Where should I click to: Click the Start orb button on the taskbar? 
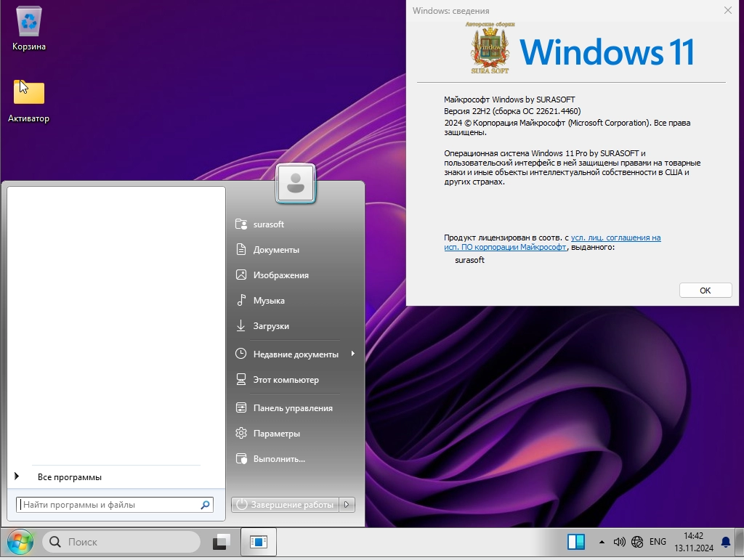[20, 542]
